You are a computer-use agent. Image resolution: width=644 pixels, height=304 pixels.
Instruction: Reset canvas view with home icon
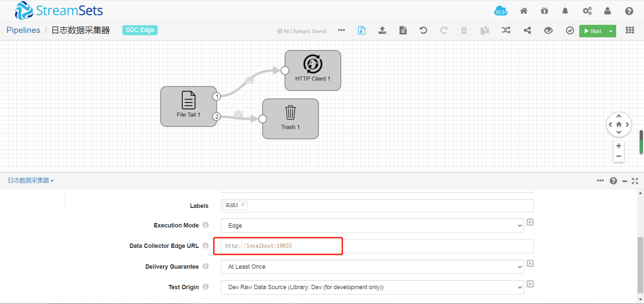click(619, 125)
